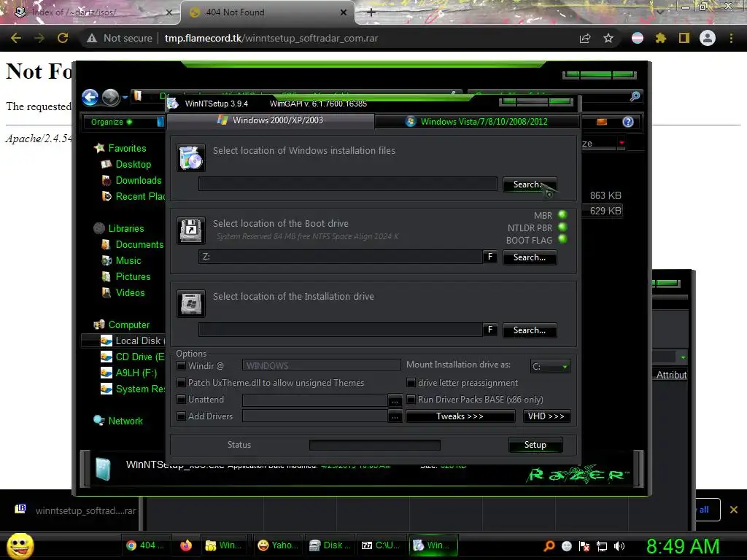
Task: Open Firefox from the taskbar
Action: click(x=186, y=545)
